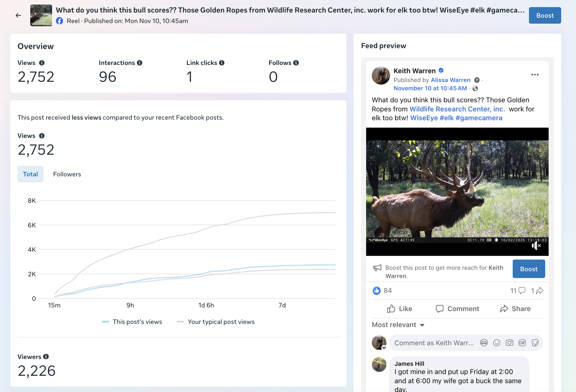The width and height of the screenshot is (576, 392).
Task: Click the Follows info icon
Action: [x=296, y=63]
